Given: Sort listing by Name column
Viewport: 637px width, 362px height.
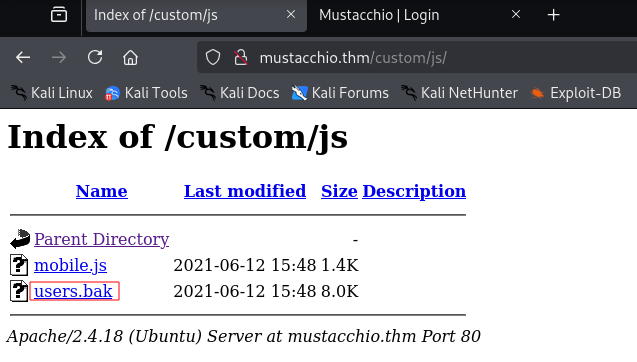Looking at the screenshot, I should point(102,191).
